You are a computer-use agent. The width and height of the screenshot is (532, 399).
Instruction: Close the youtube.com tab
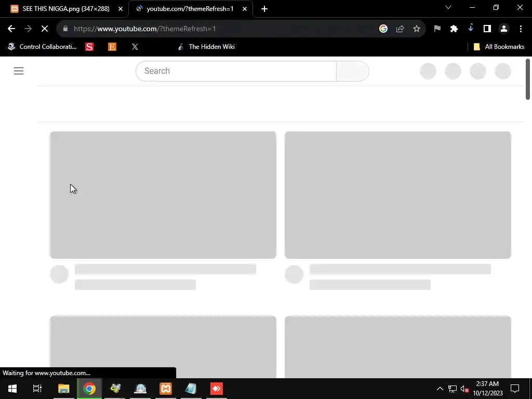pos(245,9)
